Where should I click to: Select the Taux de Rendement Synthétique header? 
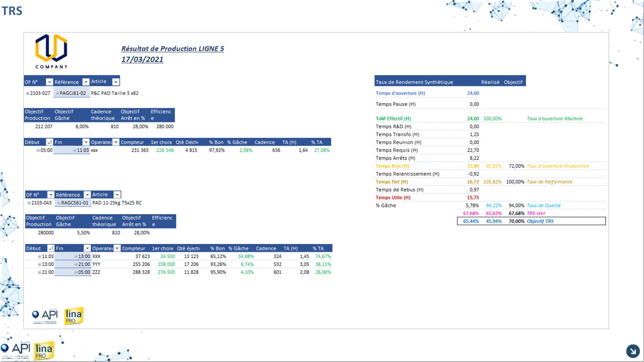[x=414, y=82]
